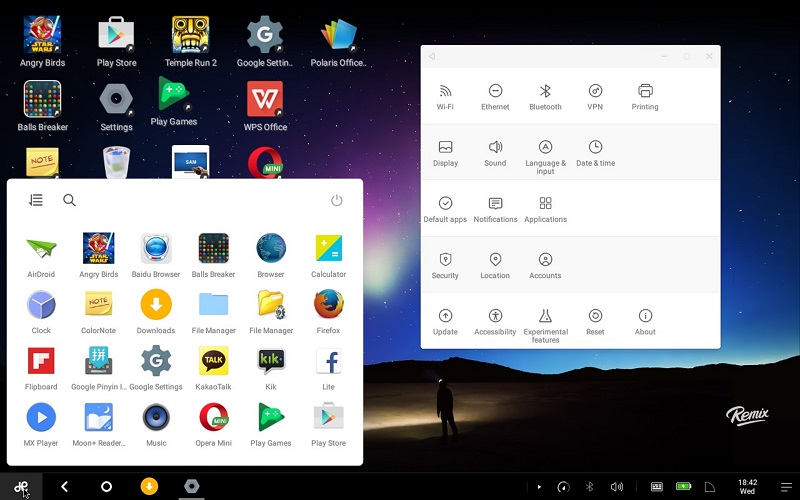This screenshot has width=800, height=500.
Task: Open Date & time settings
Action: tap(595, 153)
